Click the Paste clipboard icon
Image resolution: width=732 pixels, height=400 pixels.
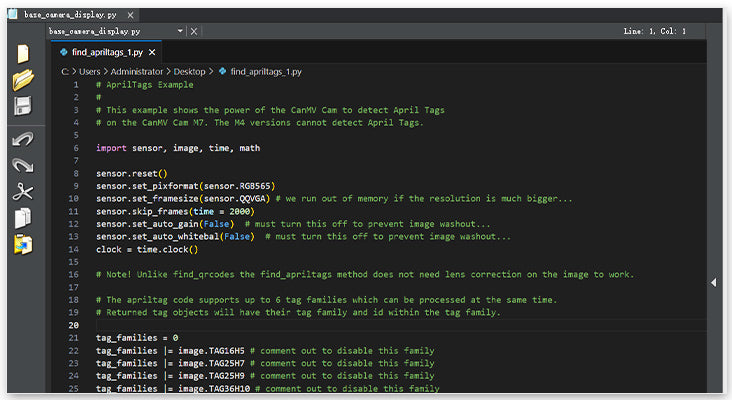click(22, 243)
